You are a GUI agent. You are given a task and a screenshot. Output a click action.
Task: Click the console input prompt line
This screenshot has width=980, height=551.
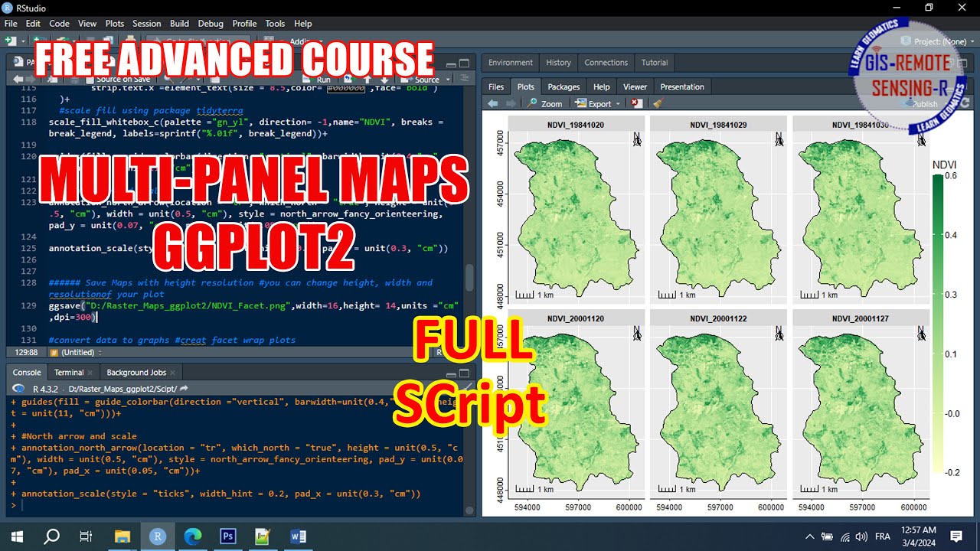click(237, 505)
